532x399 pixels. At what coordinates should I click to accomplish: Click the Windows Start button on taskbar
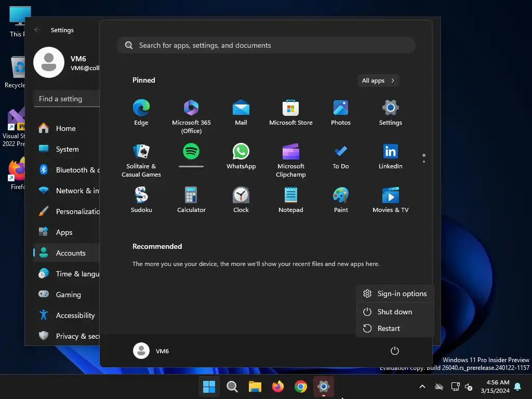[209, 387]
